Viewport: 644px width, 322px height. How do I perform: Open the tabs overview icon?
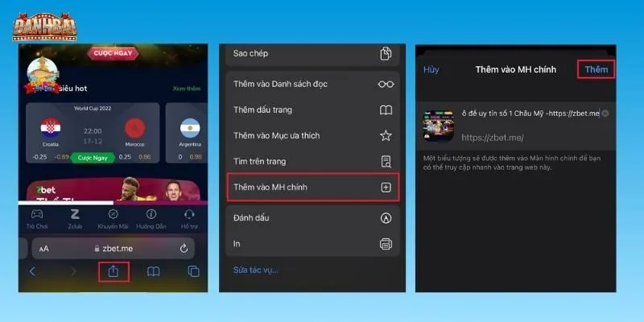(x=193, y=271)
